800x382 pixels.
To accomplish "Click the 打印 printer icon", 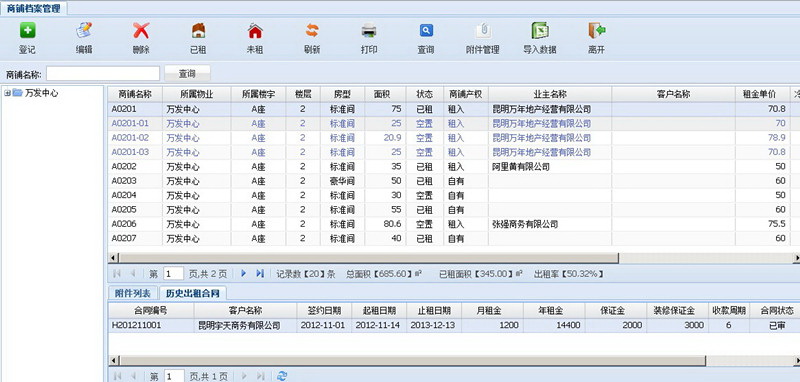I will (x=369, y=31).
